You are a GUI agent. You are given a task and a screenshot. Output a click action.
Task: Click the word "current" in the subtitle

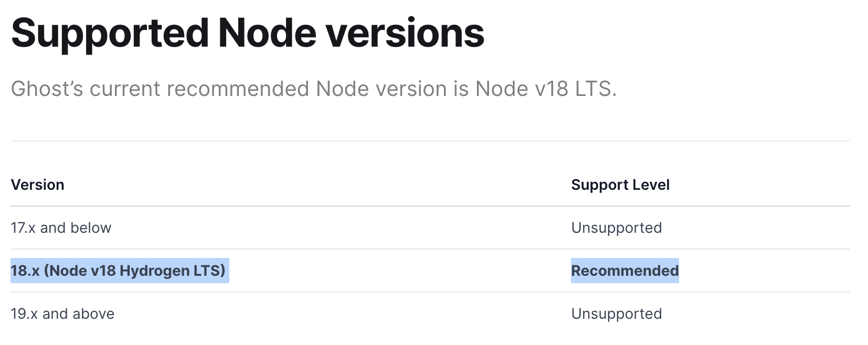(124, 89)
